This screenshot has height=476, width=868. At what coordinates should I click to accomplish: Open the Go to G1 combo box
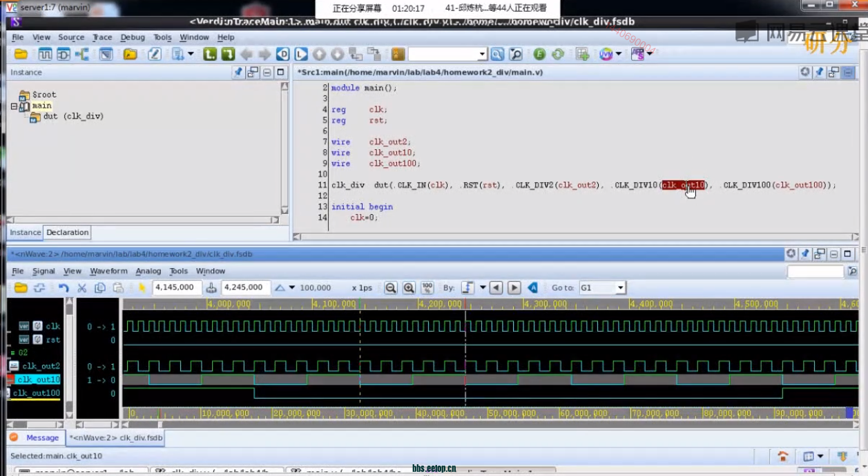tap(602, 287)
